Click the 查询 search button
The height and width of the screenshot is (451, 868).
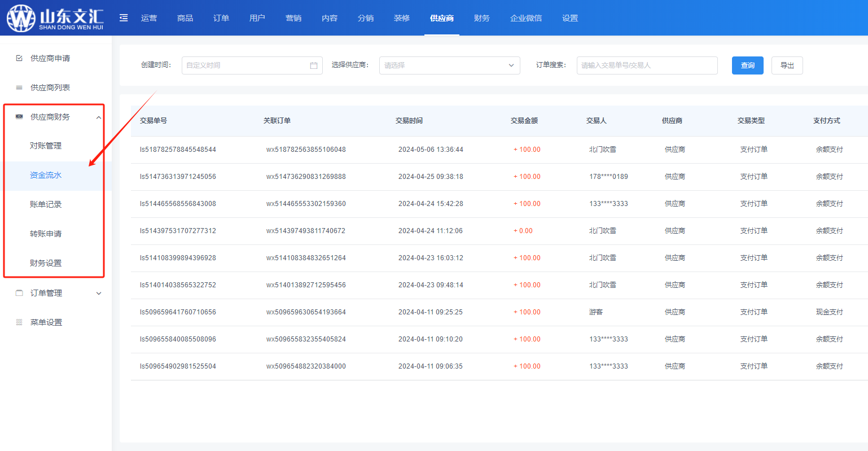point(748,65)
